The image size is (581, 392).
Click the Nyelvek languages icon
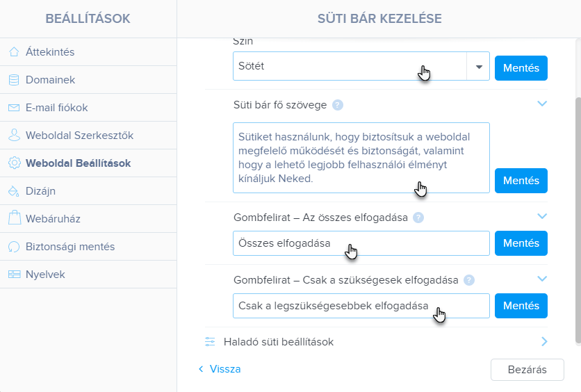point(14,274)
